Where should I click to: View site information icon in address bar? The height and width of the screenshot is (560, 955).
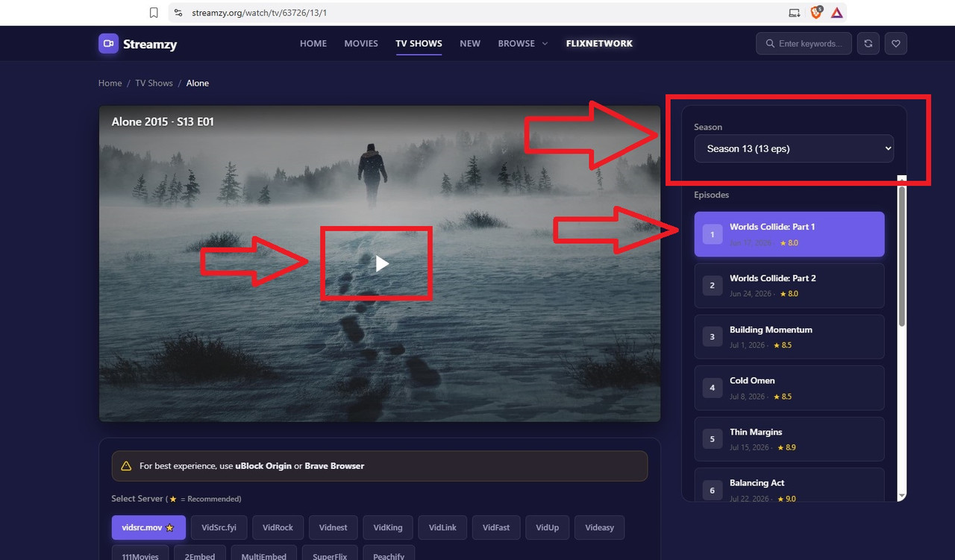coord(178,13)
